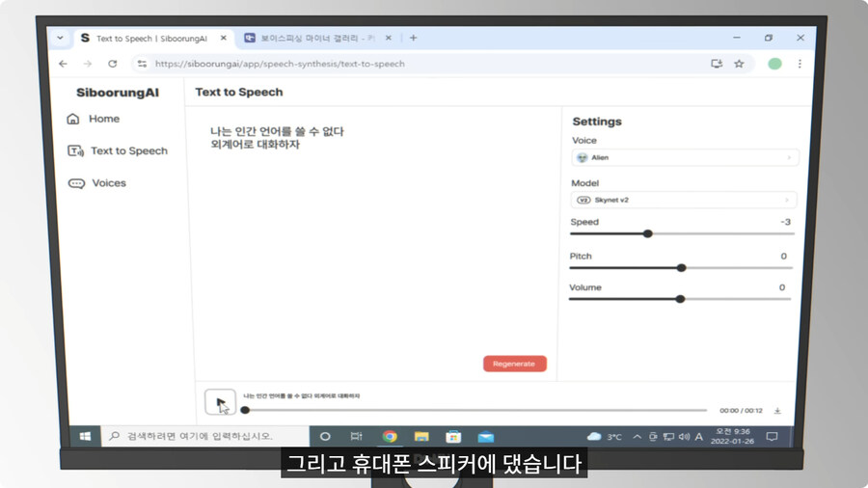Bookmark this page with star icon
This screenshot has width=868, height=488.
pos(739,65)
